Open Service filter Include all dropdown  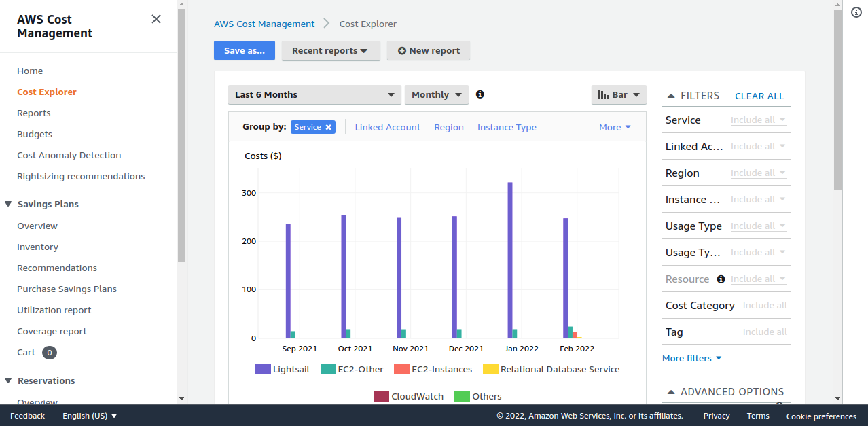point(759,120)
